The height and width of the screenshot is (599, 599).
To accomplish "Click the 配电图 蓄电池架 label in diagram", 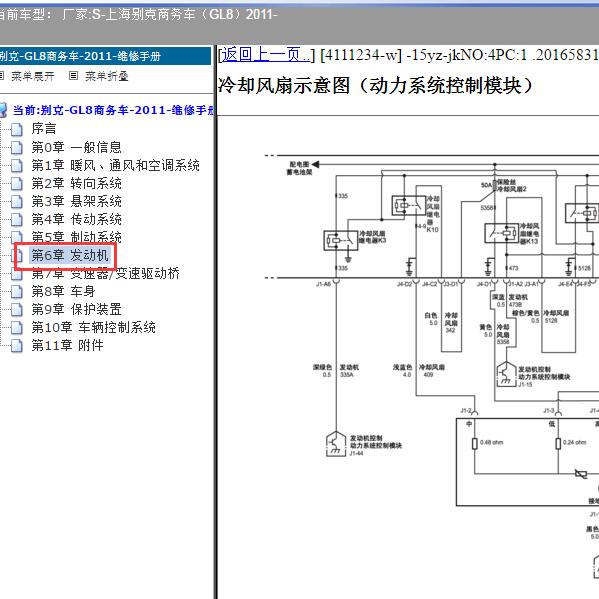I will (x=300, y=168).
